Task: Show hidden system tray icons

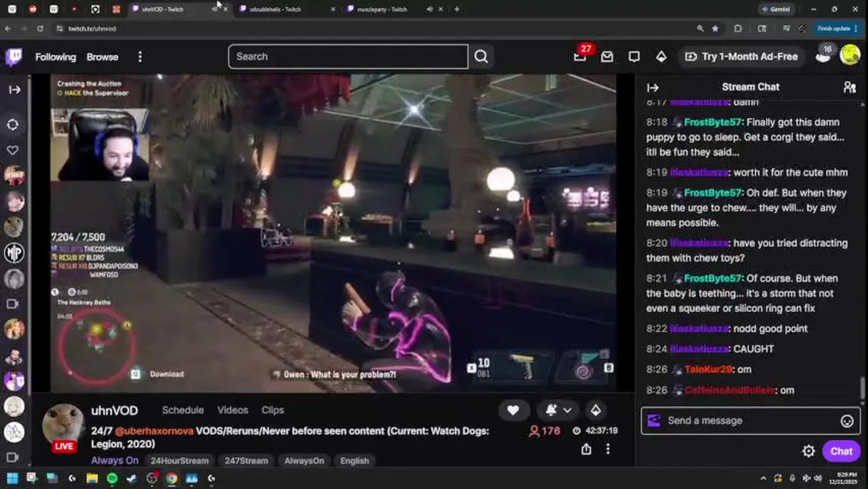Action: tap(763, 478)
